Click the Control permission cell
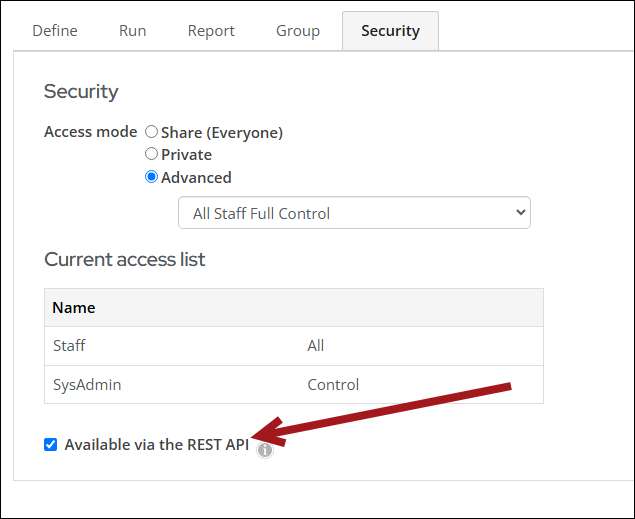The image size is (635, 519). coord(333,385)
